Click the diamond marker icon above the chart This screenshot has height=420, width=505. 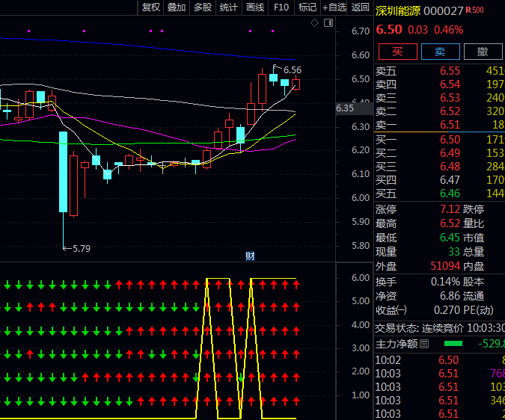point(315,24)
